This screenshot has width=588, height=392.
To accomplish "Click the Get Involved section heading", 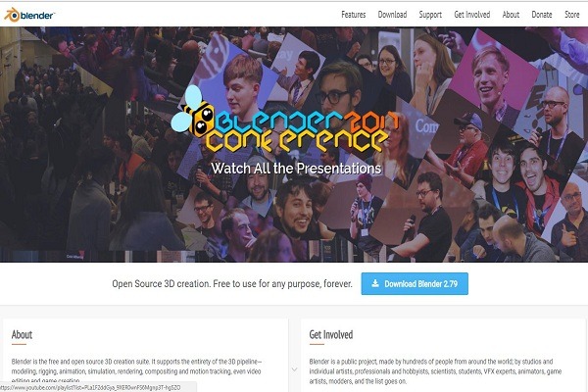I will 331,334.
